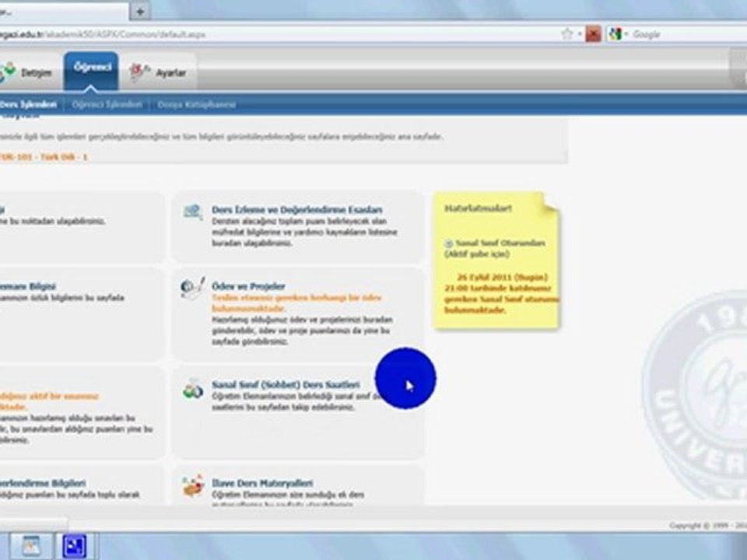747x560 pixels.
Task: Open a new browser tab with plus button
Action: pyautogui.click(x=140, y=12)
